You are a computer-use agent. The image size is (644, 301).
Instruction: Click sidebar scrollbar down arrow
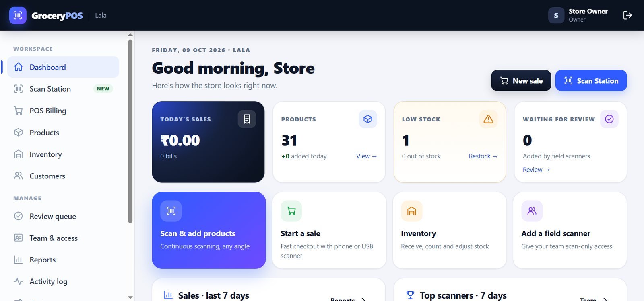(x=130, y=297)
